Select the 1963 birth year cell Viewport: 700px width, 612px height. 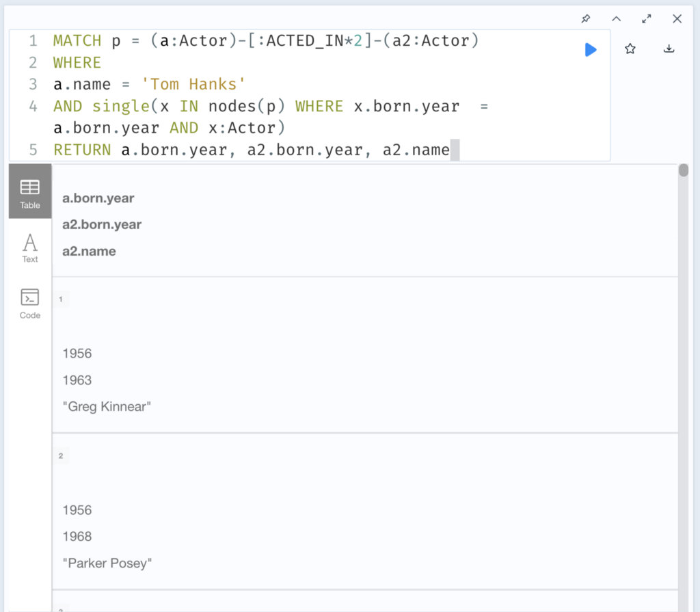pos(77,380)
